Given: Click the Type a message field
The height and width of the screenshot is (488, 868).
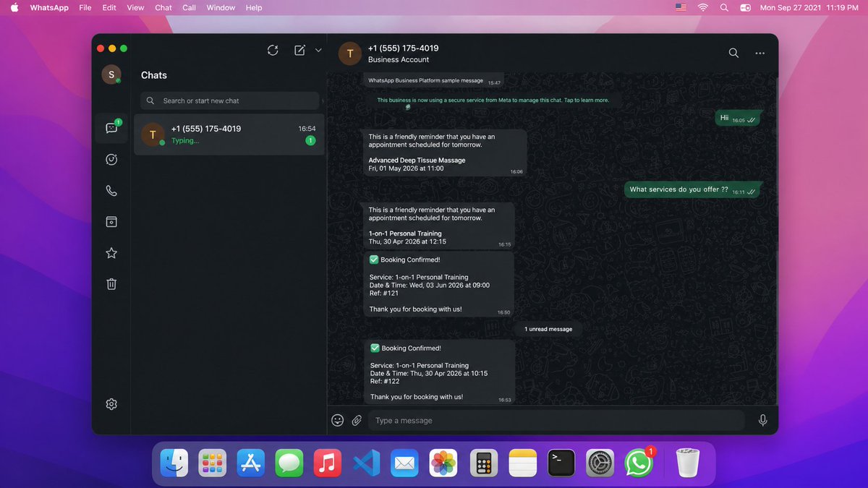Looking at the screenshot, I should pos(556,420).
